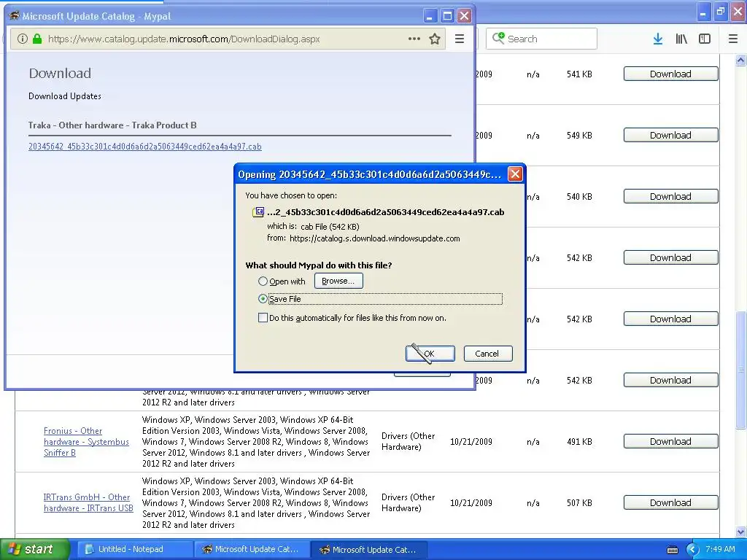
Task: Switch to Untitled - Notepad in taskbar
Action: [x=135, y=550]
